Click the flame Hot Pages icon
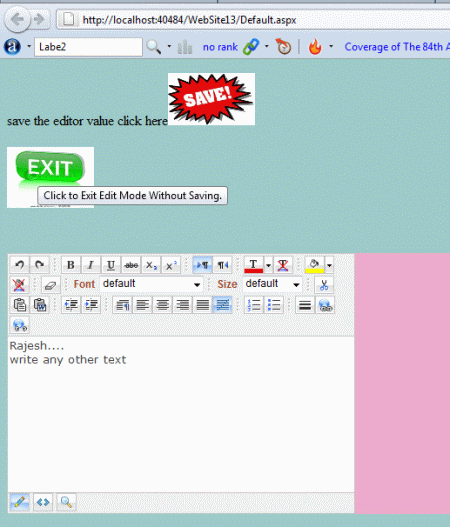Viewport: 450px width, 527px height. [x=315, y=46]
